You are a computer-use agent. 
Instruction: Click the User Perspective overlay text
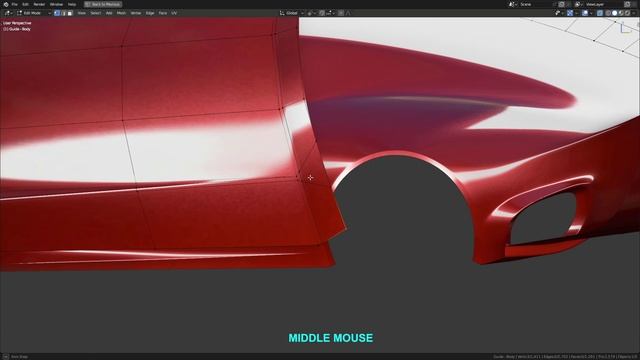coord(17,23)
